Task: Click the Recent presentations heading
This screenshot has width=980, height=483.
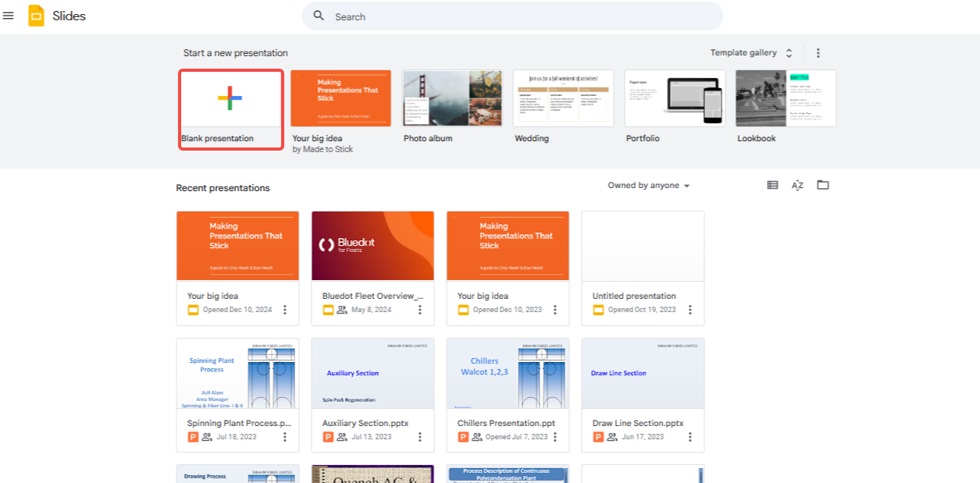Action: [x=223, y=188]
